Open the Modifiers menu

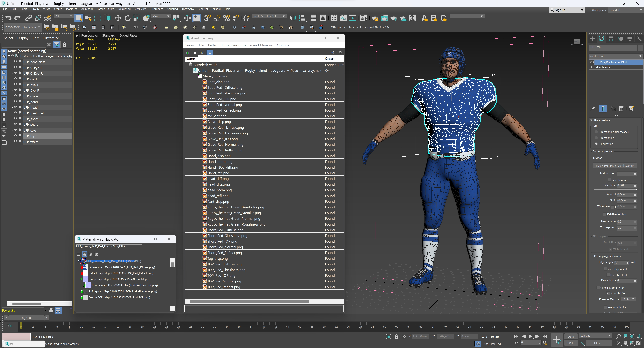tap(71, 9)
